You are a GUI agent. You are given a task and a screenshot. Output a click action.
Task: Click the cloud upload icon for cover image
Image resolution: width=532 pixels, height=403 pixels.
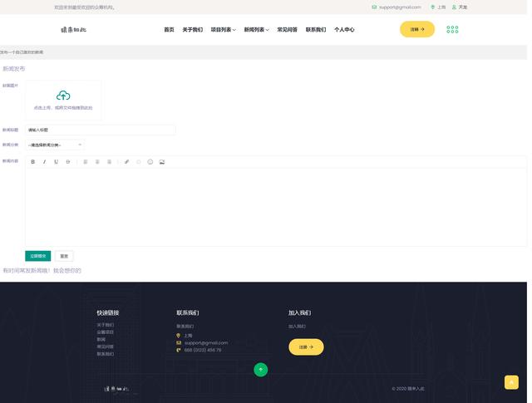(x=63, y=96)
